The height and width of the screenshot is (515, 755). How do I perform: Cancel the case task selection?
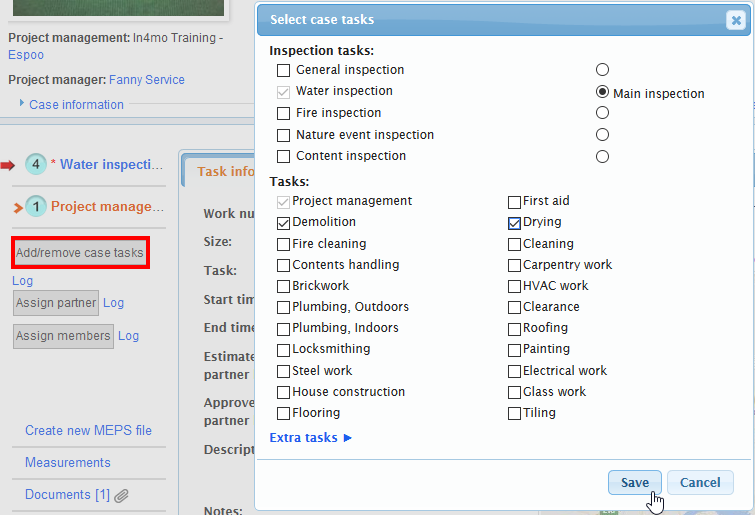(x=700, y=482)
